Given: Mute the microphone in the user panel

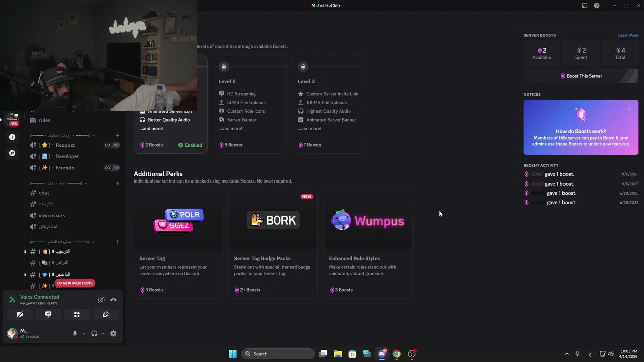Looking at the screenshot, I should click(x=75, y=333).
